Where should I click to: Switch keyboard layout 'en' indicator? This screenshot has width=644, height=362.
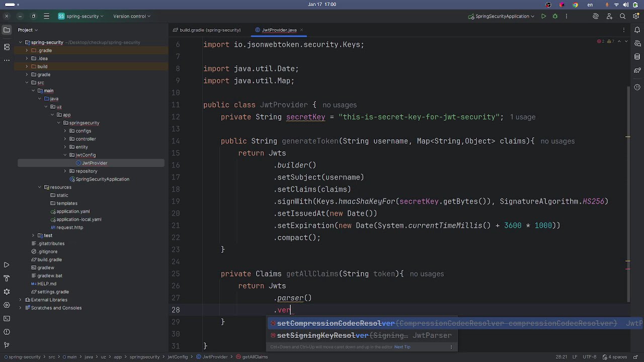click(x=590, y=5)
